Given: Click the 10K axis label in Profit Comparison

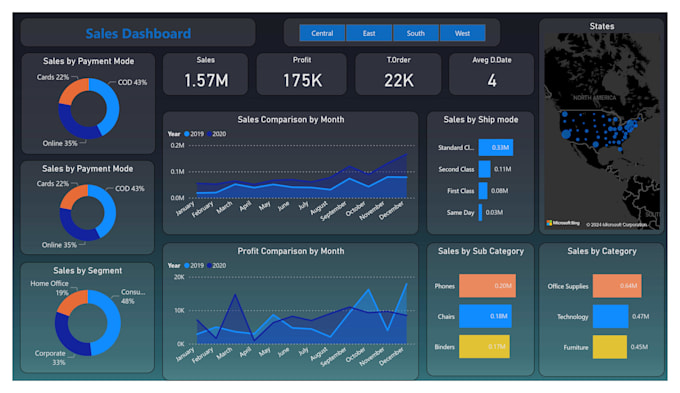Looking at the screenshot, I should (x=179, y=311).
